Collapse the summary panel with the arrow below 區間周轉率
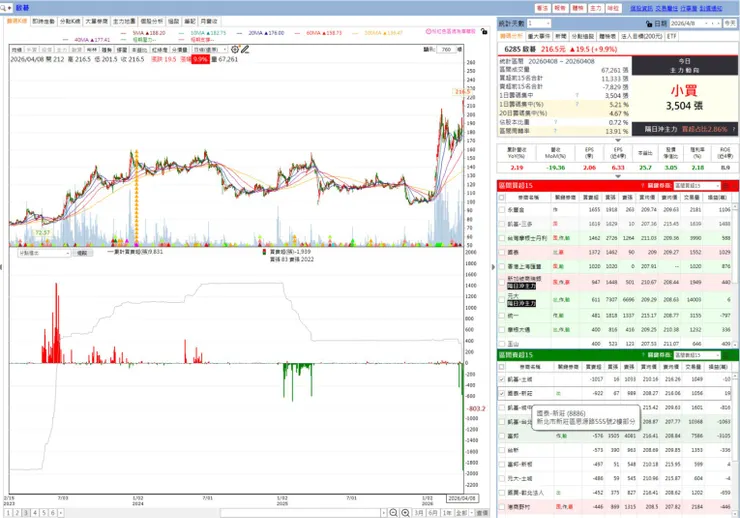Image resolution: width=740 pixels, height=518 pixels. (x=618, y=140)
